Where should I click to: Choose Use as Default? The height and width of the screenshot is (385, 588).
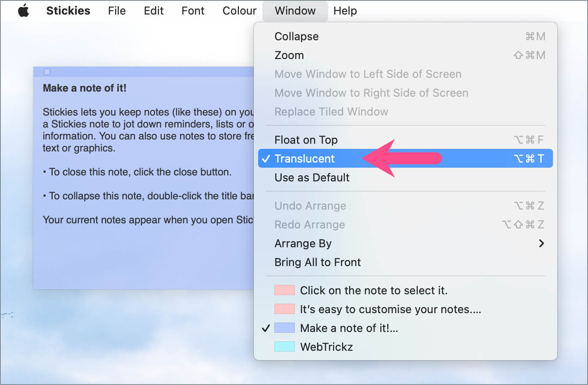pyautogui.click(x=312, y=178)
